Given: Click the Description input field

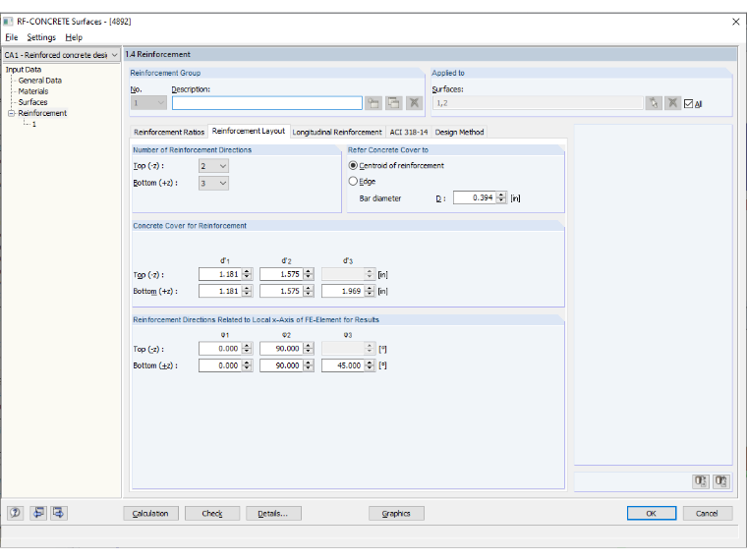Looking at the screenshot, I should pos(266,103).
